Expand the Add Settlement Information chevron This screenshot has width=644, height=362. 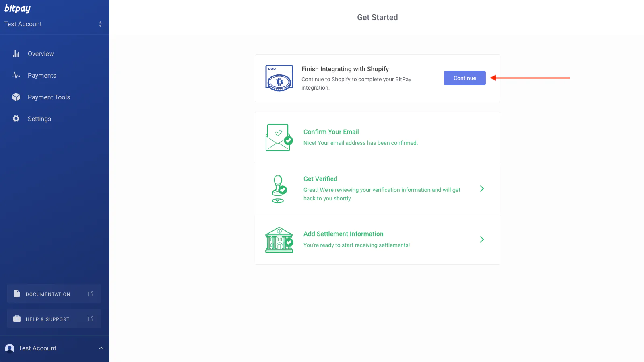click(x=482, y=239)
